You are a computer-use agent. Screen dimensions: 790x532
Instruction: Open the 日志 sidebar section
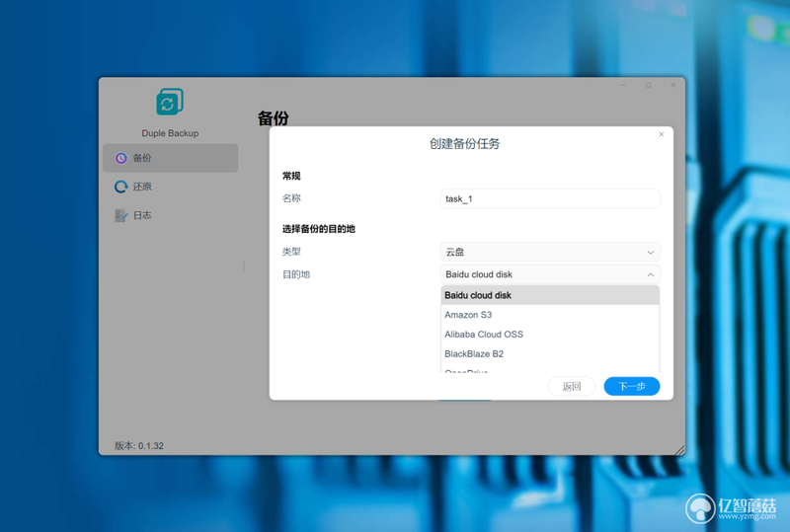(170, 215)
